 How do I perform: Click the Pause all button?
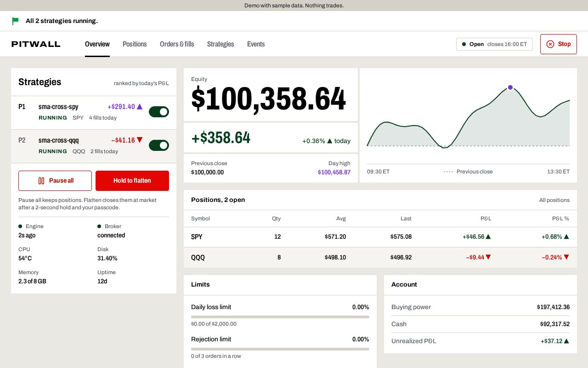[x=55, y=181]
